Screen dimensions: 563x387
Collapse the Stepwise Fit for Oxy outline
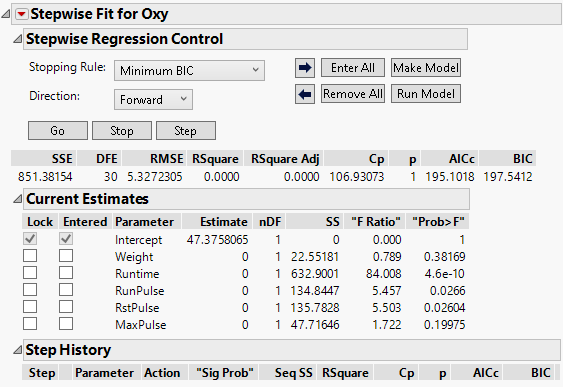6,14
